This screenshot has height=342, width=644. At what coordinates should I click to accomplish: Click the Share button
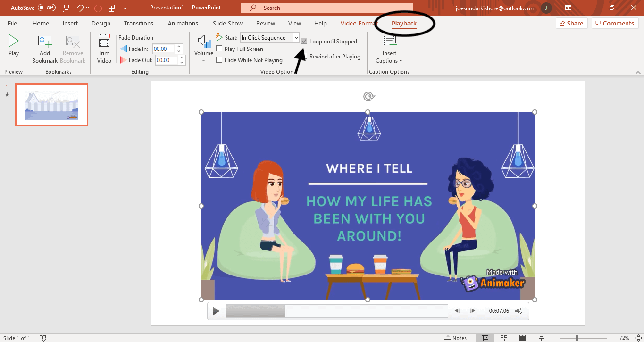pos(571,23)
